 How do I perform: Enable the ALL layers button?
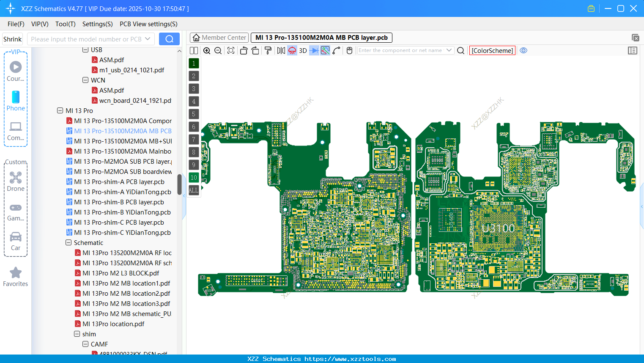(x=194, y=190)
